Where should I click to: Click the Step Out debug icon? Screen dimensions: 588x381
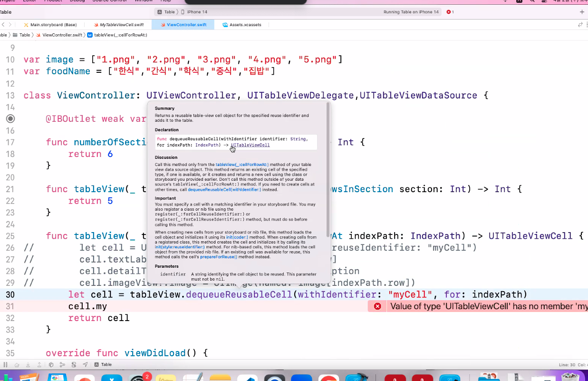tap(39, 365)
